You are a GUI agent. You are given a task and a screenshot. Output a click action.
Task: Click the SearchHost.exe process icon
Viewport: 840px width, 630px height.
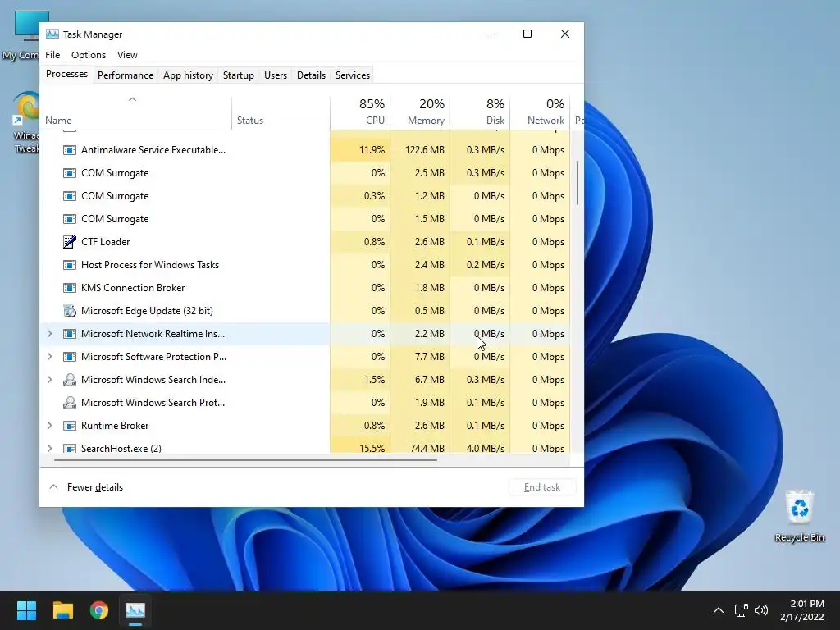tap(70, 448)
